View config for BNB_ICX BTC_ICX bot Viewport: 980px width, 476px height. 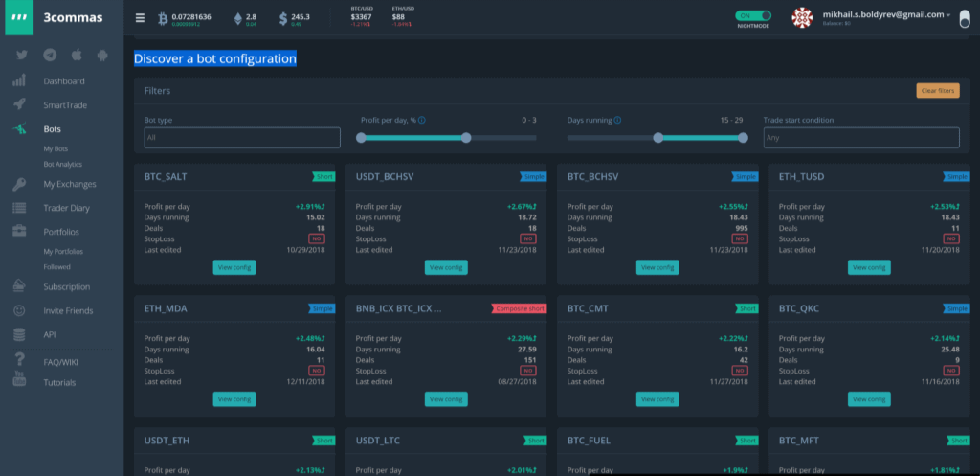pos(446,399)
